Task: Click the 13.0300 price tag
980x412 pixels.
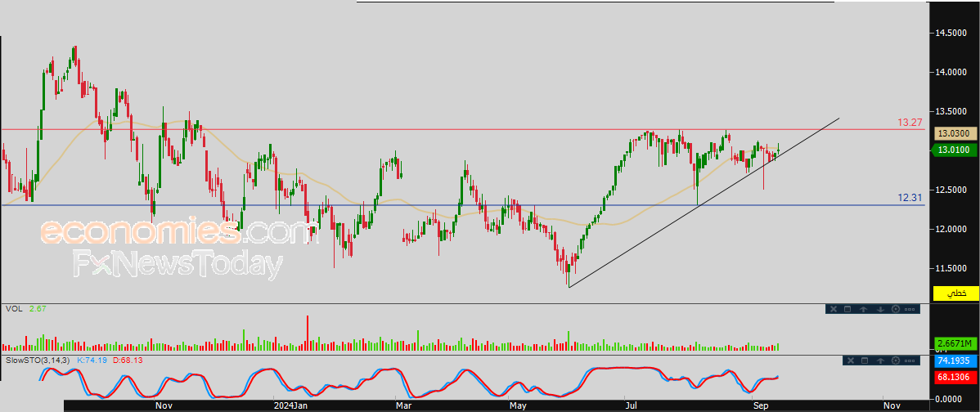Action: pyautogui.click(x=955, y=133)
